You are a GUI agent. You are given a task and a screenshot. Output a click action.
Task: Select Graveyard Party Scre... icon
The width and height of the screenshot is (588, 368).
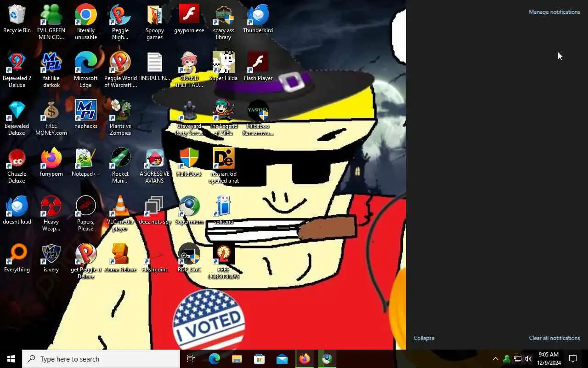point(189,118)
